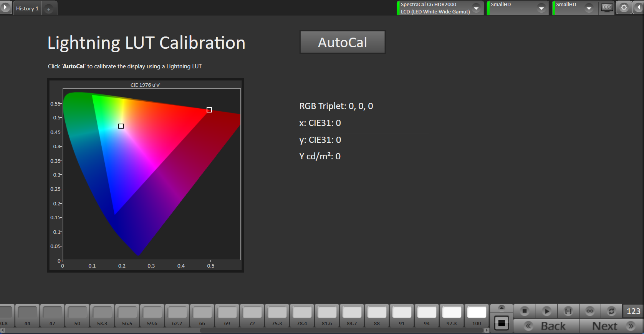This screenshot has width=644, height=334.
Task: Click the Lightning LUT Calibration heading
Action: coord(146,43)
